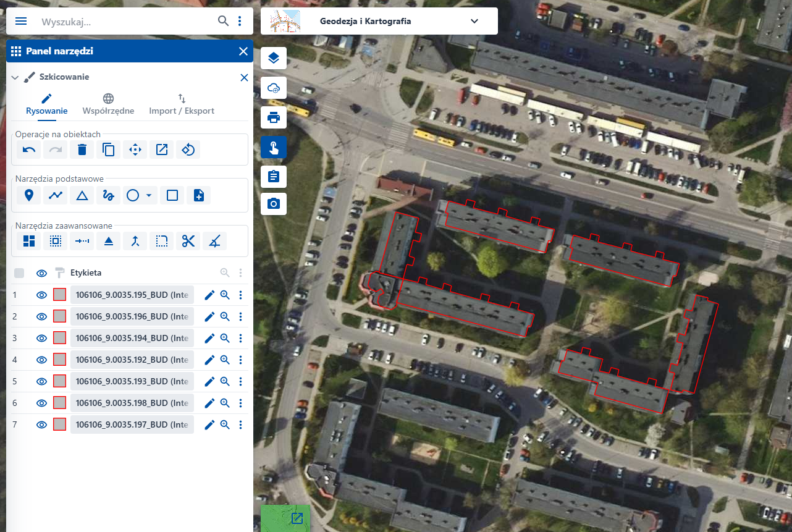Zoom to object 106106_9.0035.192_BUD
This screenshot has width=792, height=532.
click(225, 360)
